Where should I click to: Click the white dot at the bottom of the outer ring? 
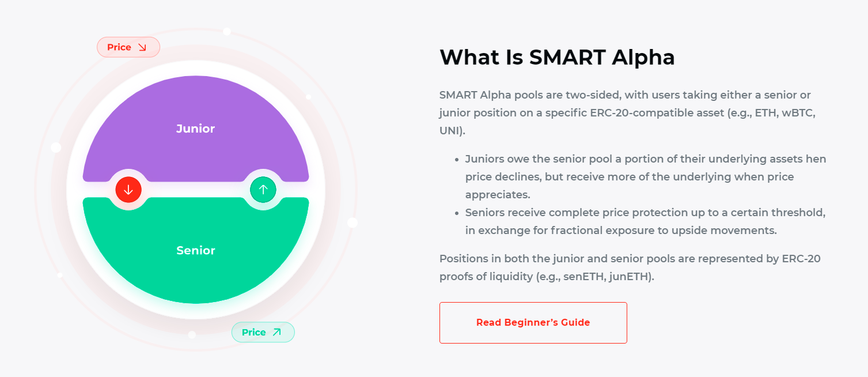click(192, 334)
